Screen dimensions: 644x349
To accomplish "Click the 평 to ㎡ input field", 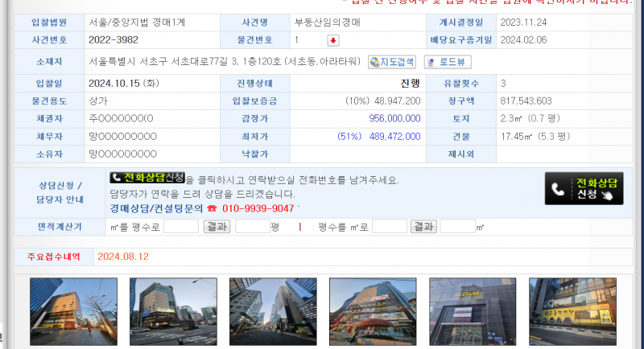I will [390, 227].
